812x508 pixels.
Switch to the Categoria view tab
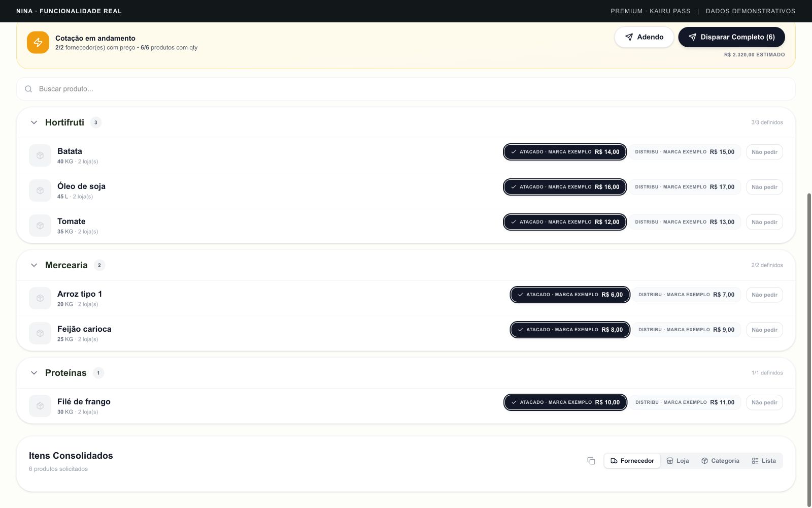[720, 461]
